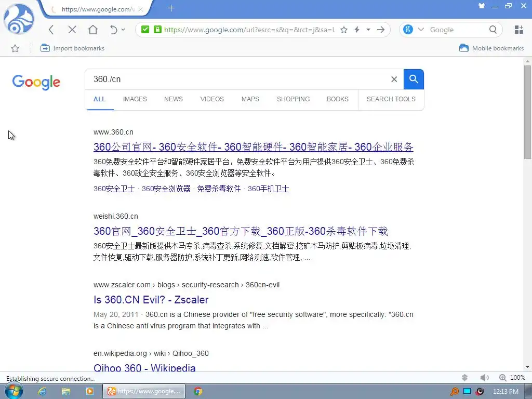
Task: Open the extensions grid icon
Action: 519,30
